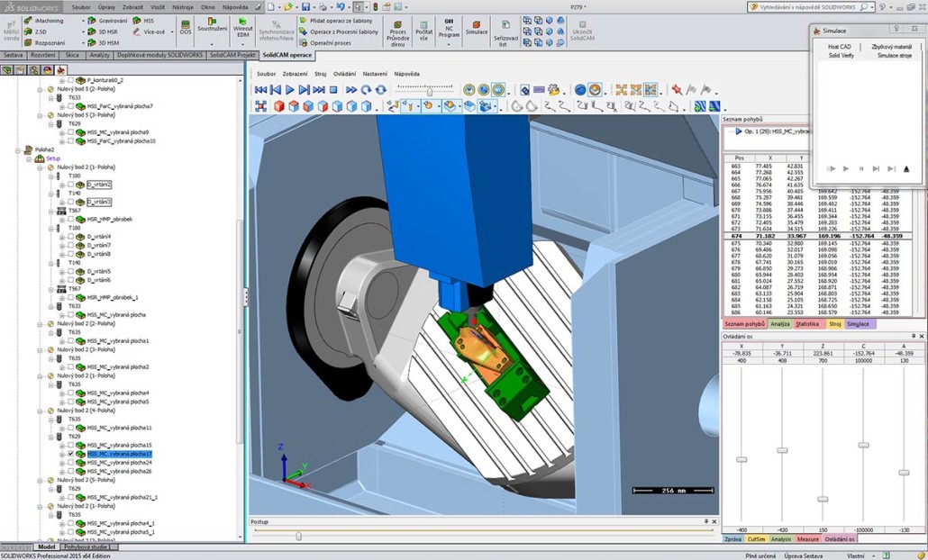Switch to the Statistika tab
Viewport: 928px width, 560px height.
click(807, 324)
